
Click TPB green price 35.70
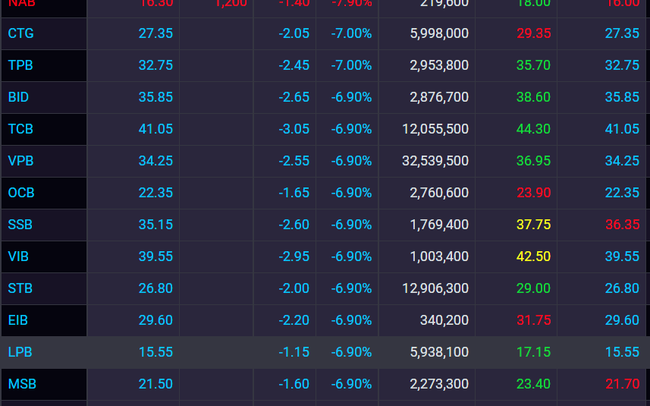tap(534, 65)
